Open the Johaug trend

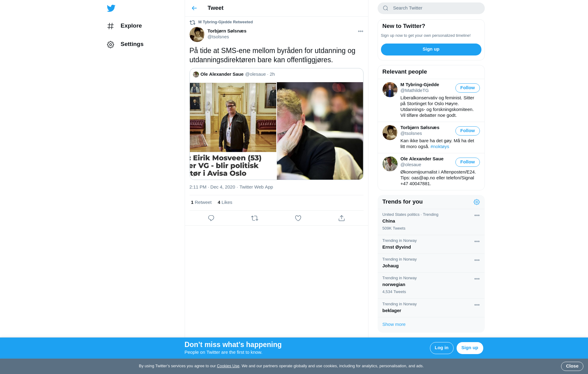click(431, 263)
